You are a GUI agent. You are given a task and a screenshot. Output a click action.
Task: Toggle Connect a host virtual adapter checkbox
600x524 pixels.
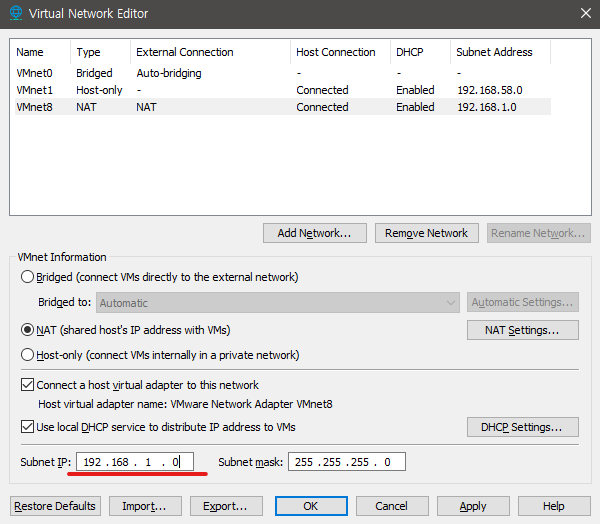coord(27,385)
